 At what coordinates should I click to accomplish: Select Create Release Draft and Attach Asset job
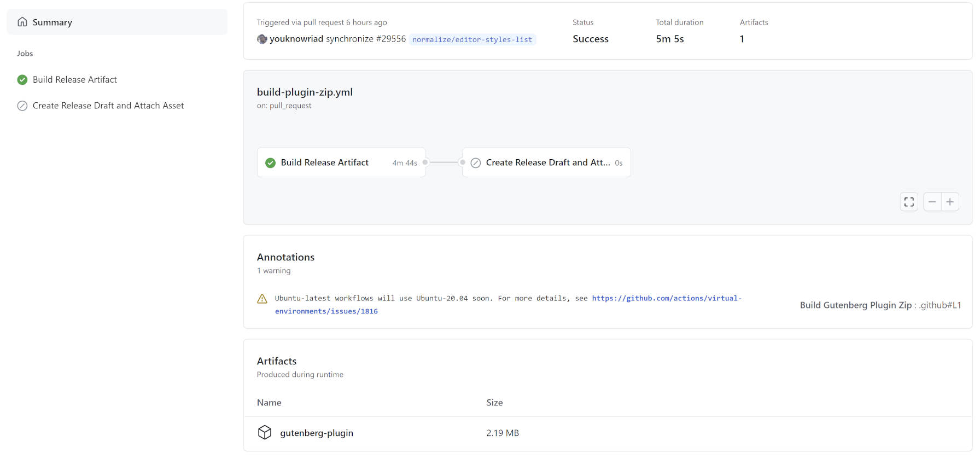(108, 106)
